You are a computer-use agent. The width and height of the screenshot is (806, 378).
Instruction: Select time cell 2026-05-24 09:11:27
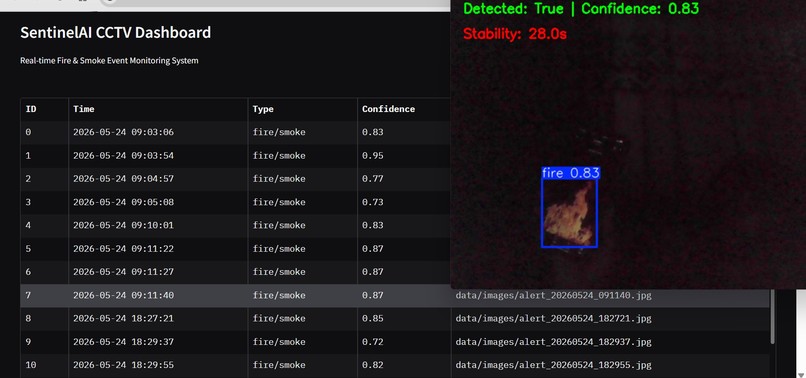point(158,272)
